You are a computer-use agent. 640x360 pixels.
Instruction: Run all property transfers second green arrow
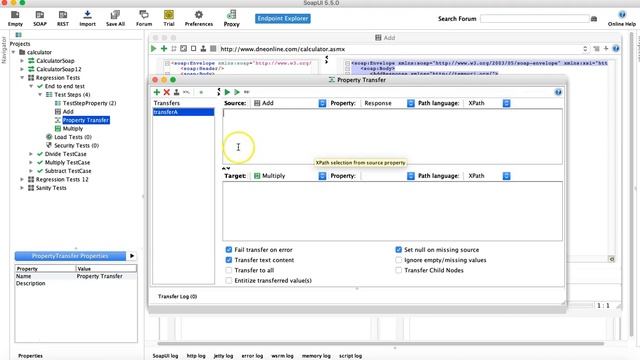(237, 92)
